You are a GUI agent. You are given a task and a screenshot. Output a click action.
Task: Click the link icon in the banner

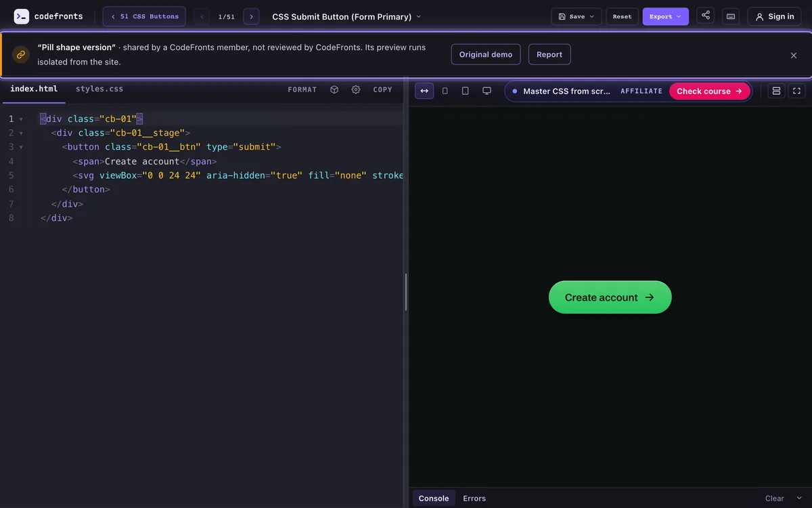tap(21, 55)
